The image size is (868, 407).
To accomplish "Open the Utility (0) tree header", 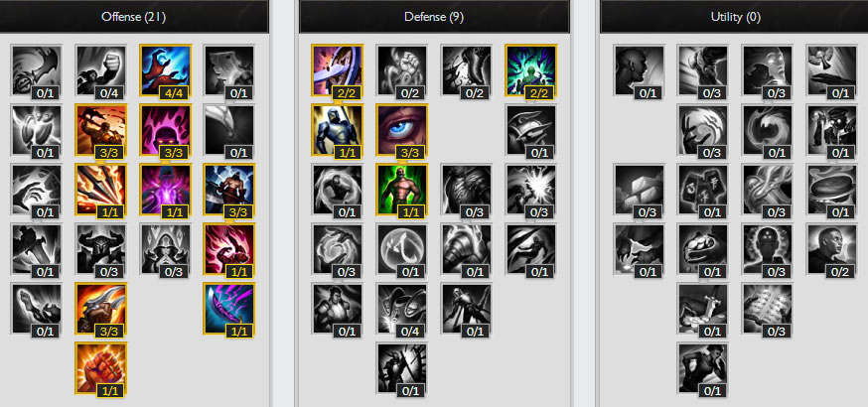I will (734, 17).
